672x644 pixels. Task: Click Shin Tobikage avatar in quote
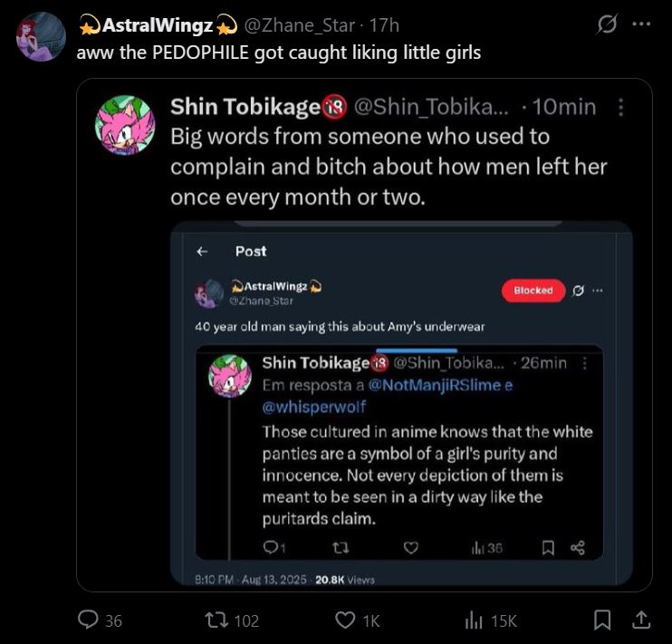(x=125, y=124)
